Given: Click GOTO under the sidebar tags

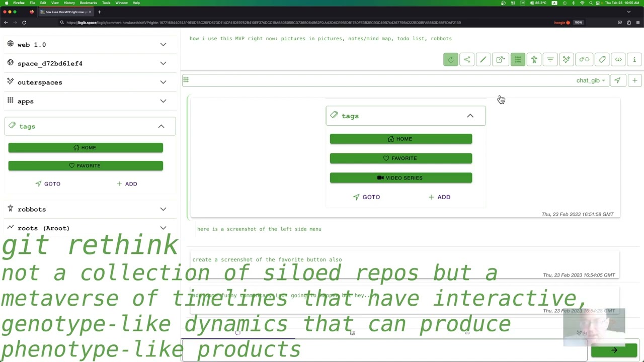Looking at the screenshot, I should [x=48, y=184].
